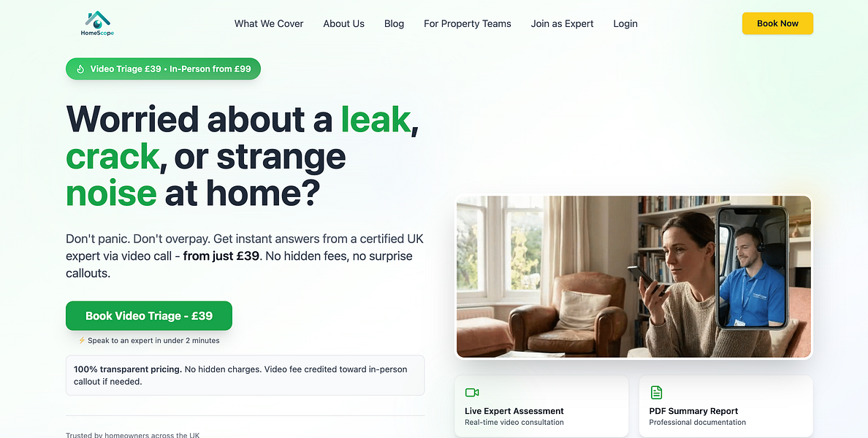This screenshot has height=438, width=868.
Task: Open the What We Cover menu item
Action: 269,24
